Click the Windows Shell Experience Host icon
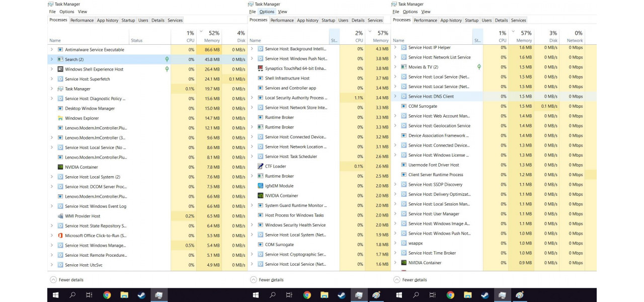Image resolution: width=644 pixels, height=302 pixels. click(60, 69)
